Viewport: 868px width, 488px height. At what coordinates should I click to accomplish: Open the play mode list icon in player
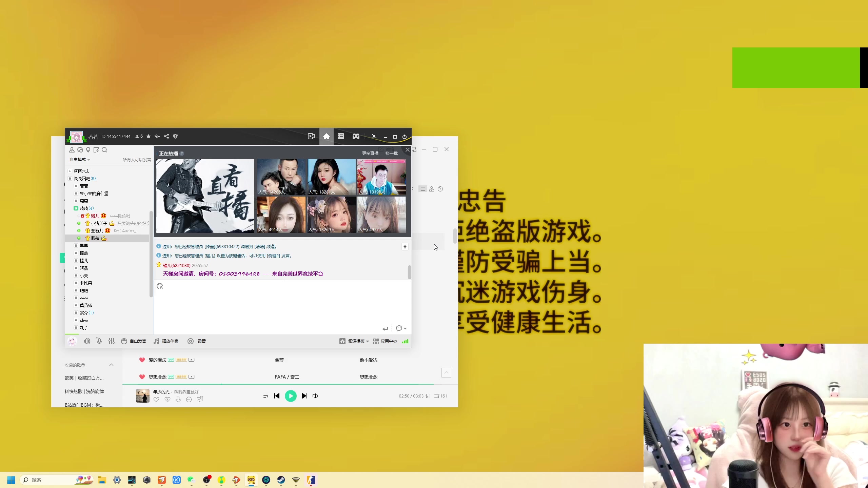265,396
